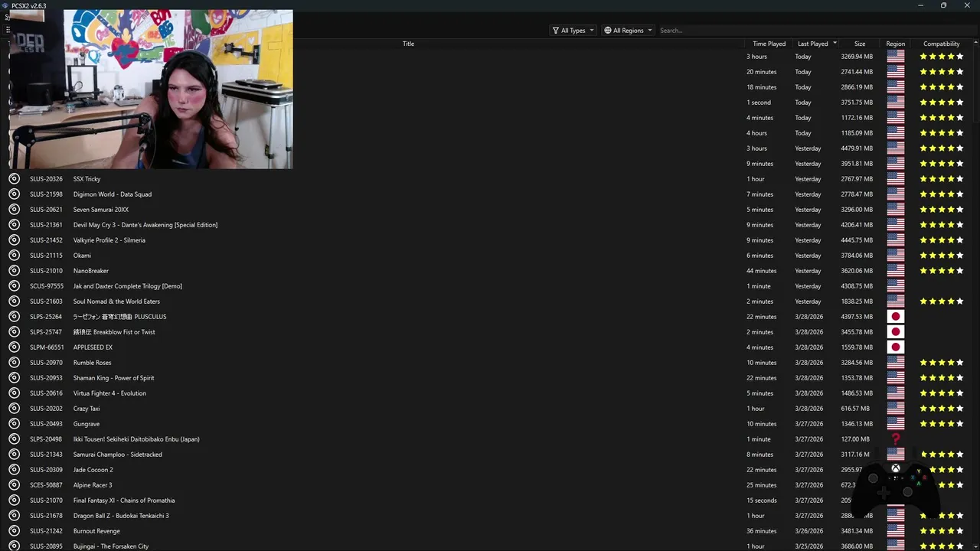Click the game list vertical scrollbar
The width and height of the screenshot is (980, 551).
pos(976,84)
